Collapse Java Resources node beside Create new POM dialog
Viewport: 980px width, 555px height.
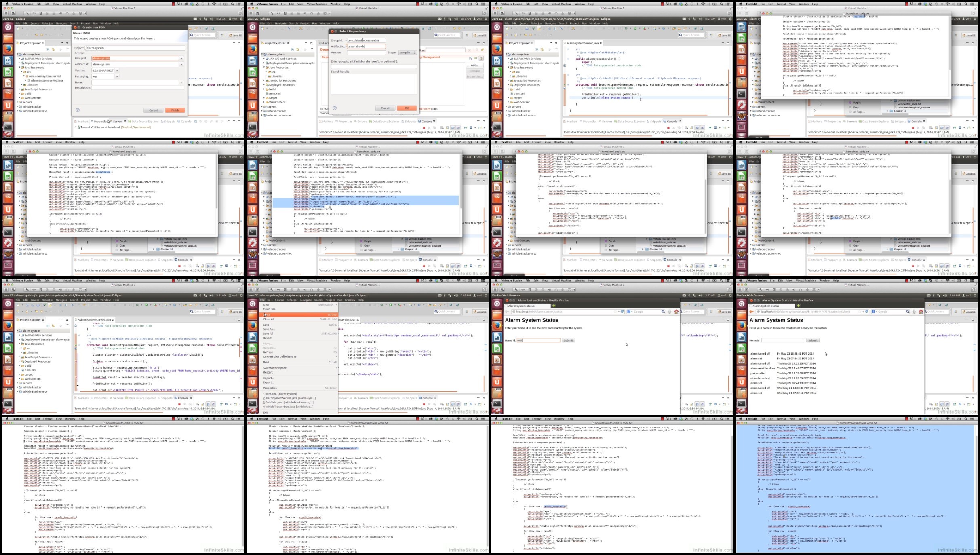20,68
